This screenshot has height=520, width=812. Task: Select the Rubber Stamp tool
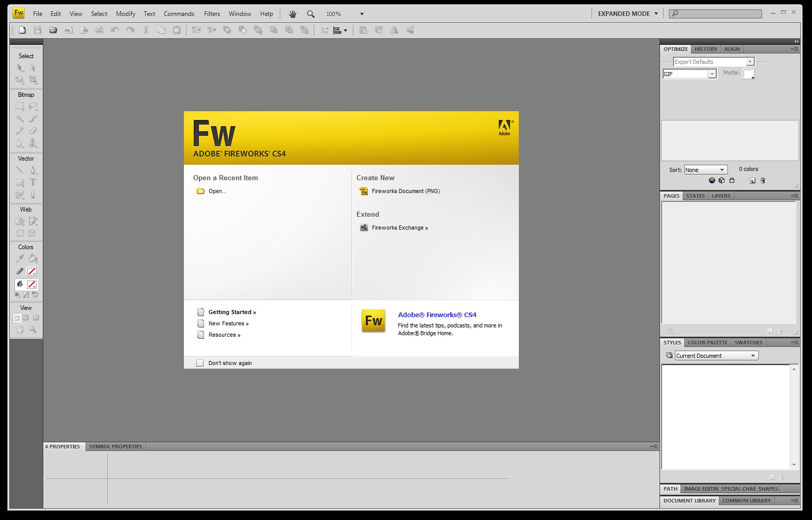[33, 143]
